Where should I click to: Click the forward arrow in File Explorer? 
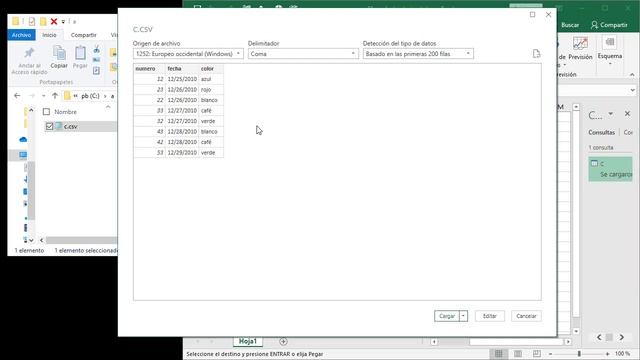(32, 96)
